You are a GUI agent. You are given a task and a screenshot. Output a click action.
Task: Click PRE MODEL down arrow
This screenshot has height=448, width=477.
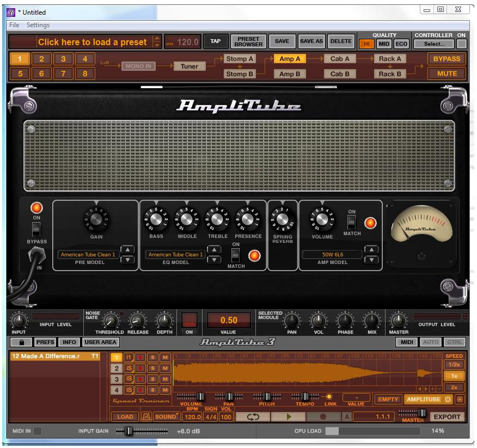tap(127, 260)
